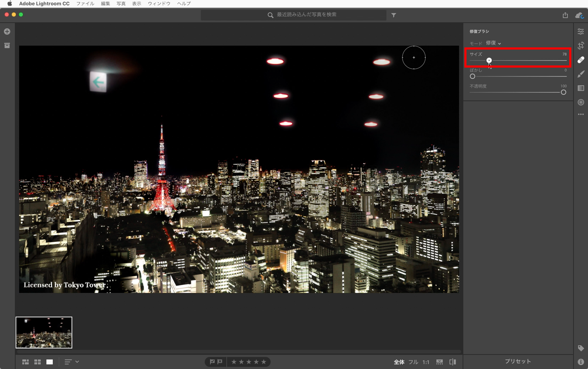The image size is (588, 369).
Task: Open the Apple menu
Action: pyautogui.click(x=10, y=4)
